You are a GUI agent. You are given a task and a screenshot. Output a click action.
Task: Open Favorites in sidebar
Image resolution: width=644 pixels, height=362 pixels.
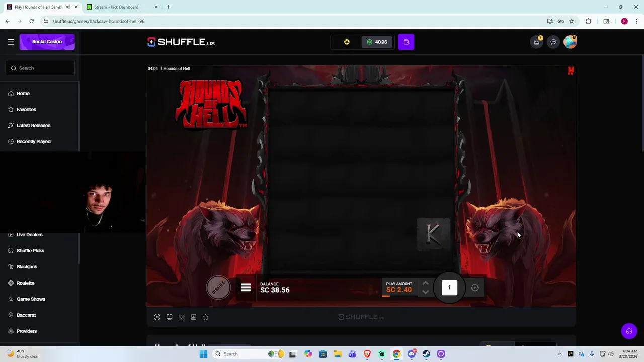point(26,109)
